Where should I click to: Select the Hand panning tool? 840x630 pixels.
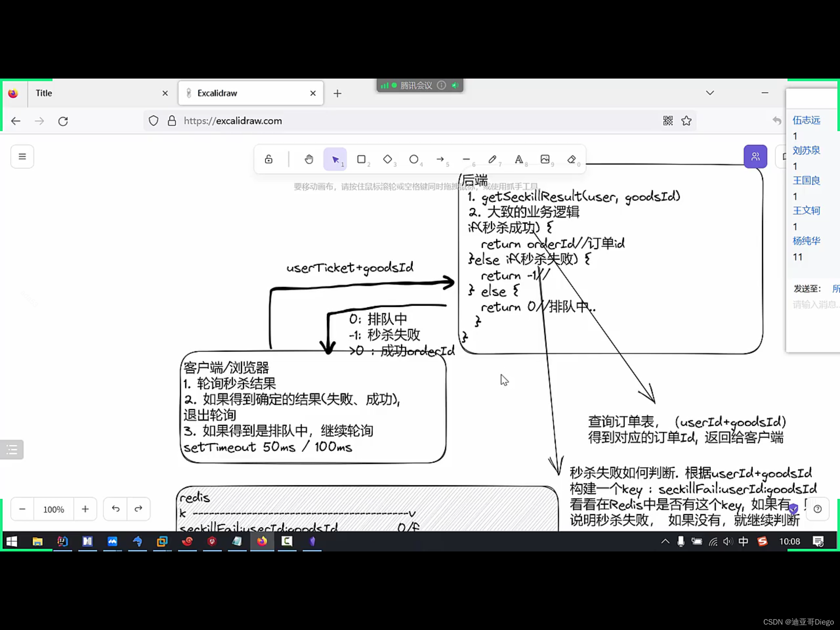(309, 159)
